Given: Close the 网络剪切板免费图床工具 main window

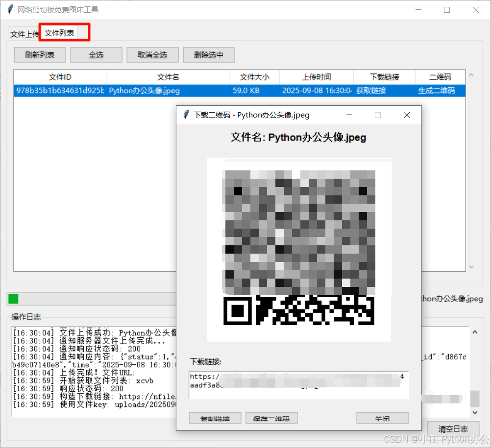Looking at the screenshot, I should tap(476, 10).
